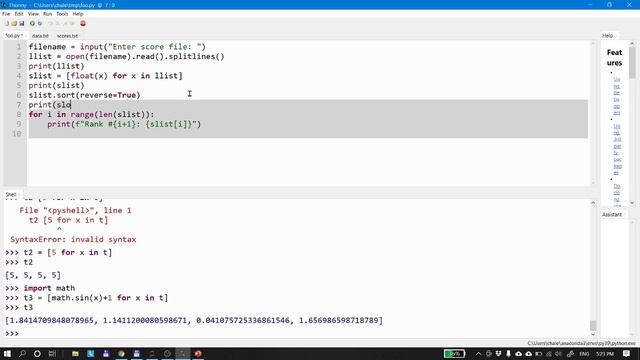Viewport: 640px width, 360px height.
Task: Select the Assistant panel tab
Action: pos(612,215)
